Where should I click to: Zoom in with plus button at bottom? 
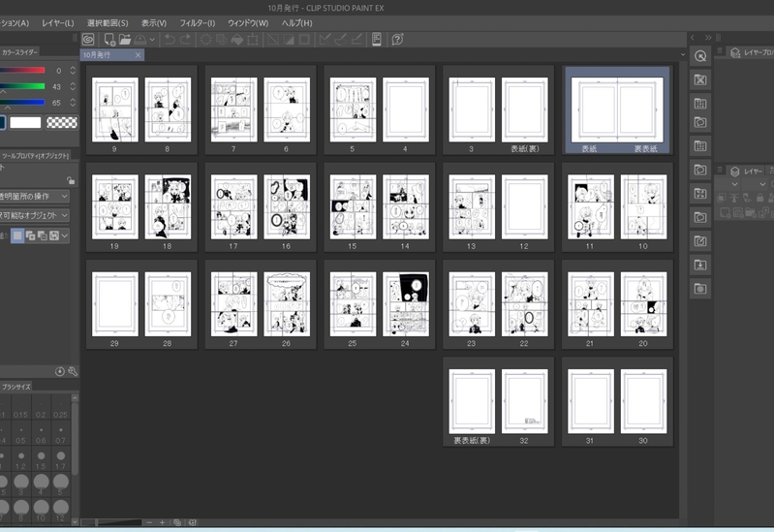click(162, 522)
